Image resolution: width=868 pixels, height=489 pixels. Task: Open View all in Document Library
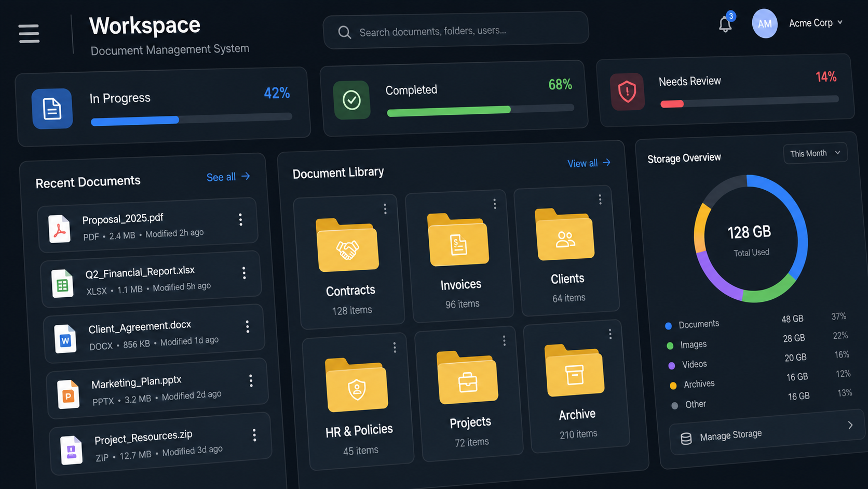pyautogui.click(x=589, y=163)
